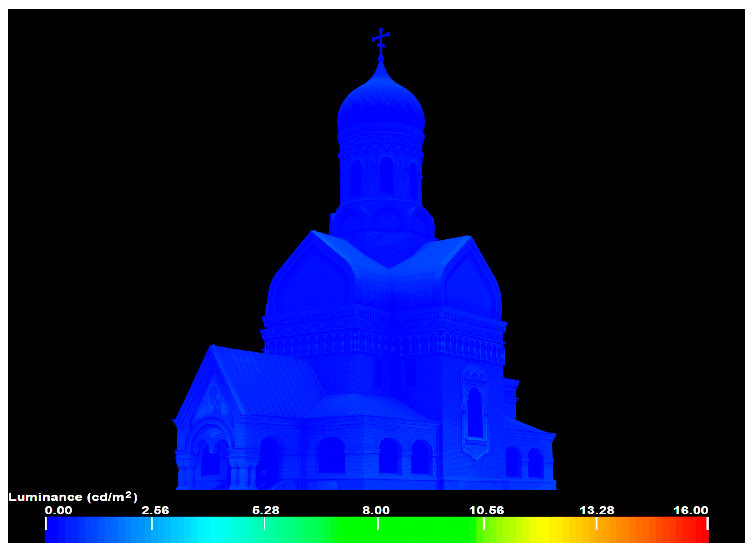
Task: Click the 13.28 scale label
Action: [x=597, y=510]
